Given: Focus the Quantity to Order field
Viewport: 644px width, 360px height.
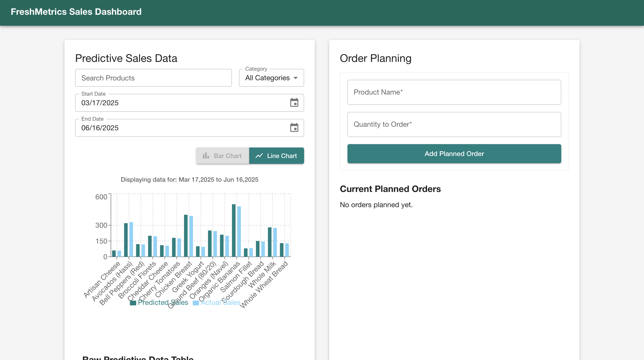Looking at the screenshot, I should 454,124.
